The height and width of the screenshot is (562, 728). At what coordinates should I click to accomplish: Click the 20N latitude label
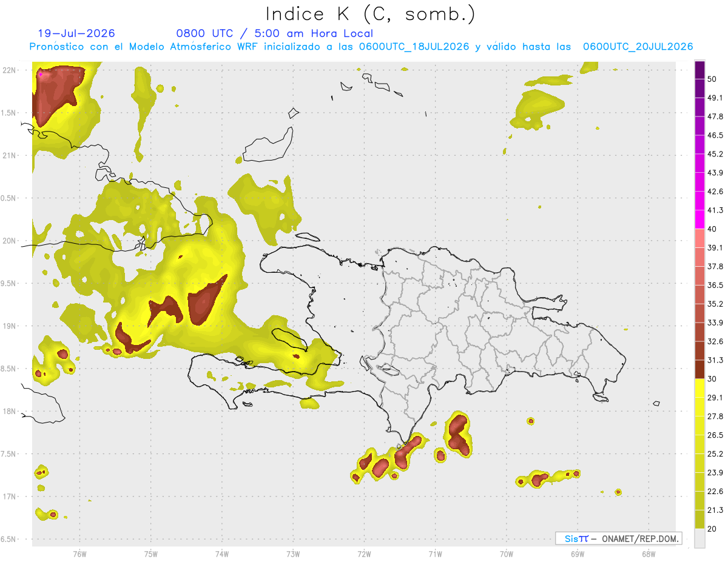pos(9,241)
